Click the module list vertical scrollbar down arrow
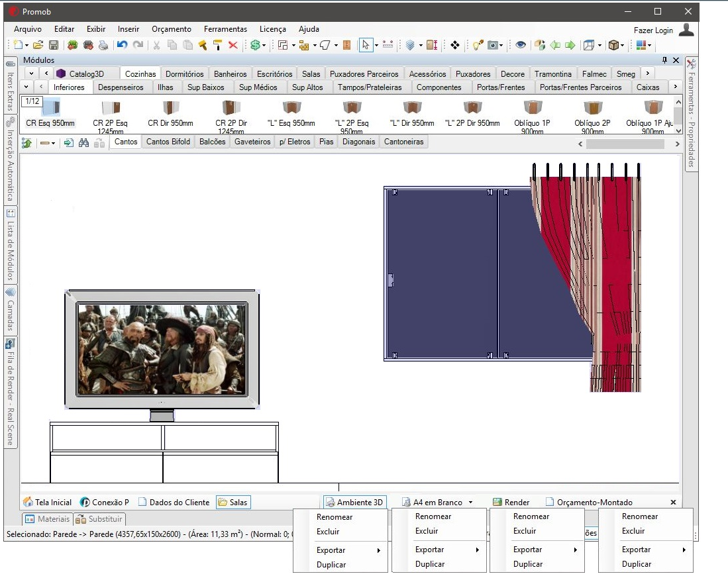Image resolution: width=728 pixels, height=582 pixels. click(678, 130)
